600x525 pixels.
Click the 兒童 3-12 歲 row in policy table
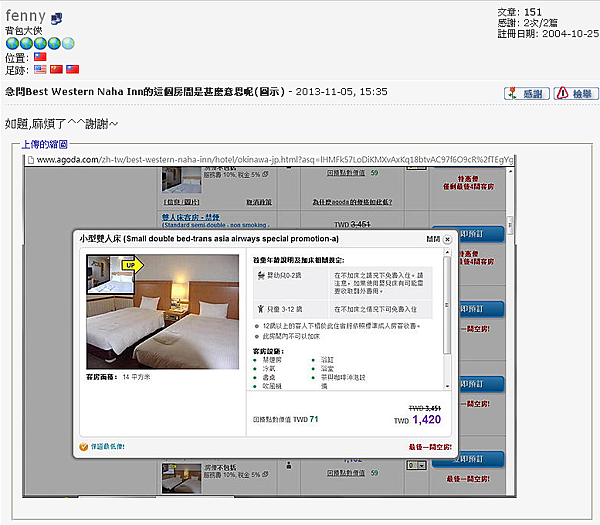click(x=342, y=309)
